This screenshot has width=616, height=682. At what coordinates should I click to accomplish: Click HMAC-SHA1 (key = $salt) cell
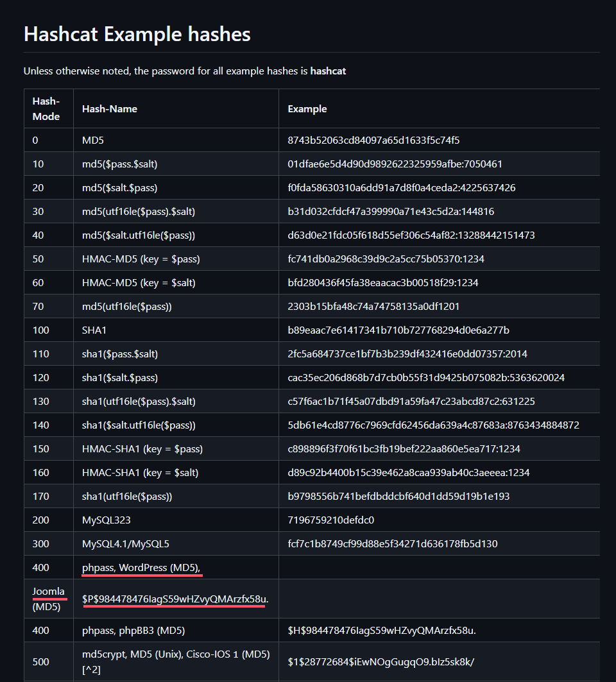[x=140, y=473]
